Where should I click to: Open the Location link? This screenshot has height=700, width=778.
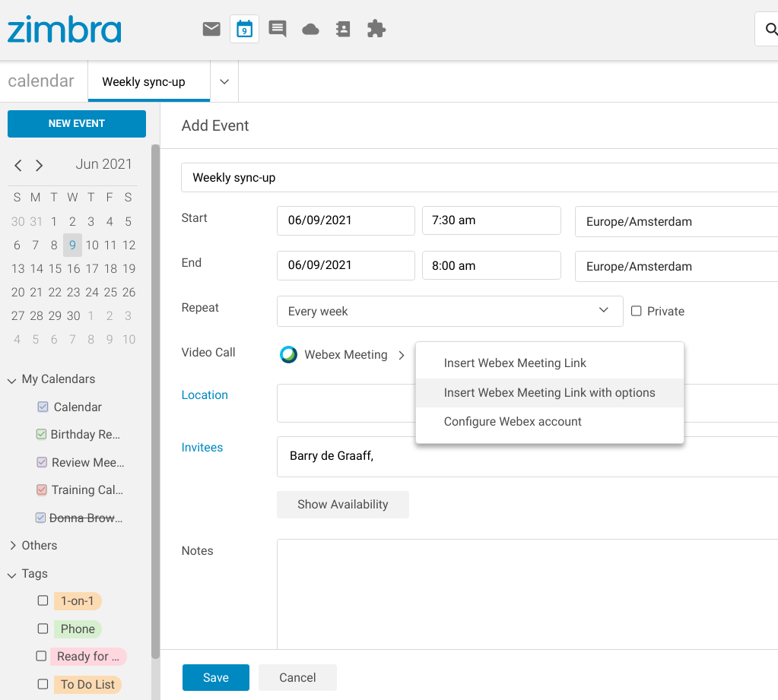coord(205,394)
